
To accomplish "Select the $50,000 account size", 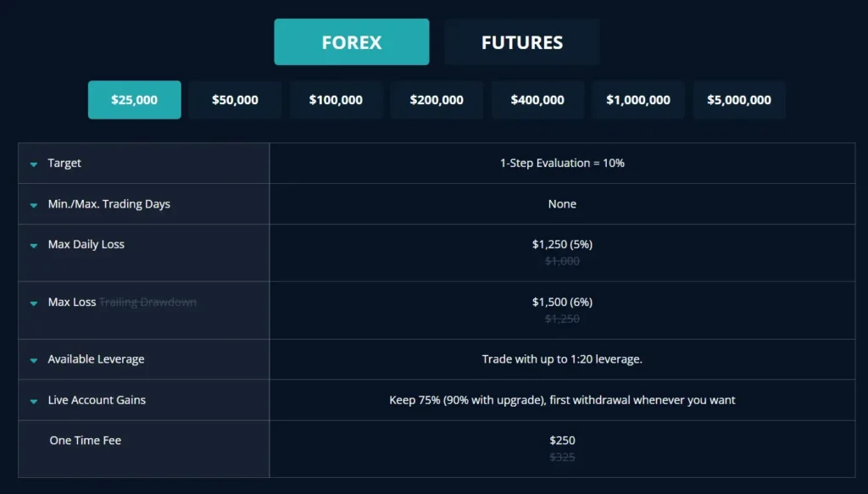I will pyautogui.click(x=235, y=100).
